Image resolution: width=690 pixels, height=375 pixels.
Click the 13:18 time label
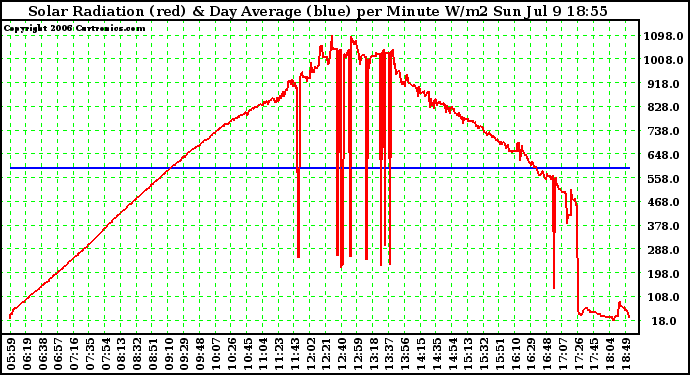pos(374,354)
